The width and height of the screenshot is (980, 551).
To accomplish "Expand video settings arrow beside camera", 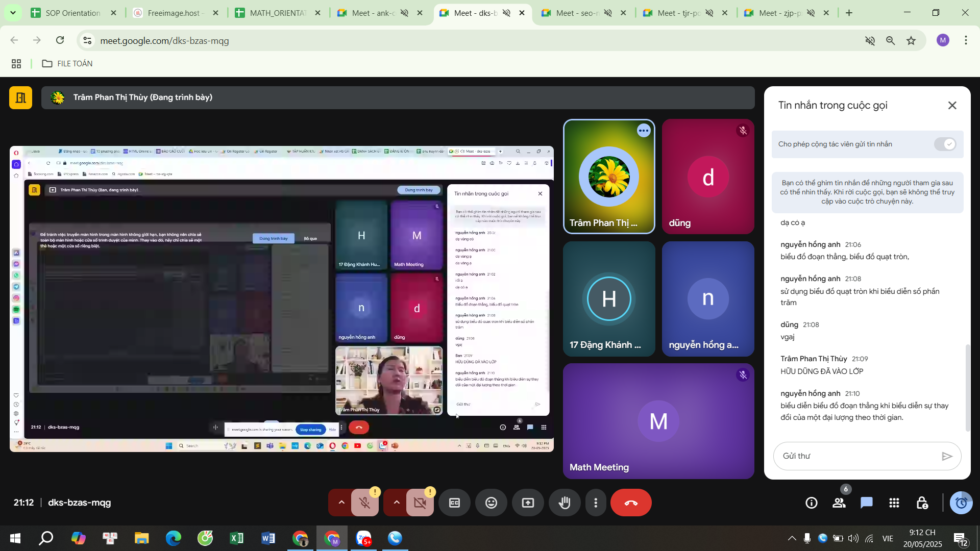I will 397,503.
